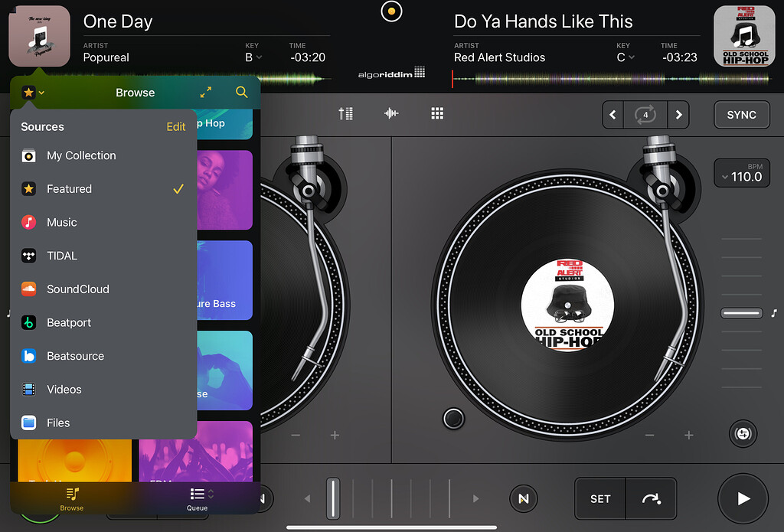
Task: Play the right deck track
Action: pos(743,499)
